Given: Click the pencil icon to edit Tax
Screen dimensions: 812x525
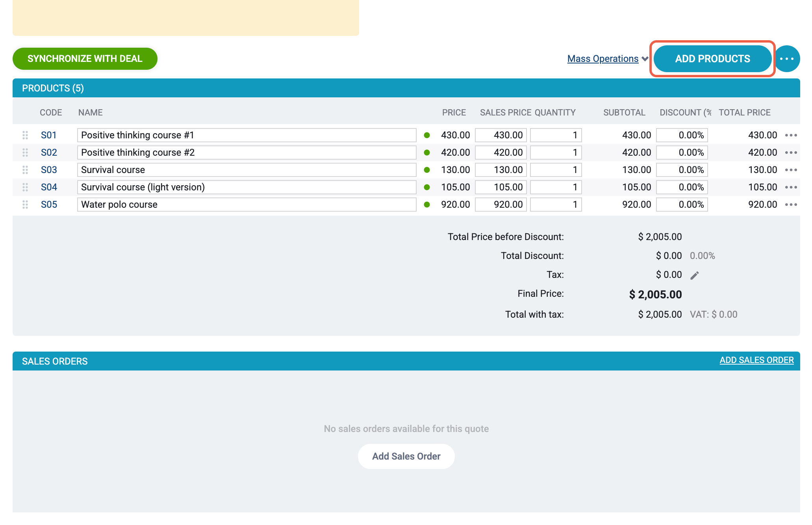Looking at the screenshot, I should (695, 275).
